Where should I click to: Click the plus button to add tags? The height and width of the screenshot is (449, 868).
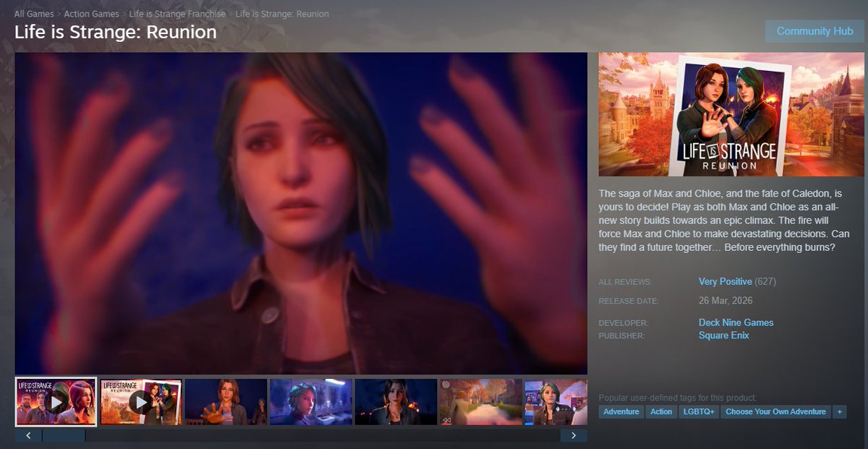(x=839, y=411)
